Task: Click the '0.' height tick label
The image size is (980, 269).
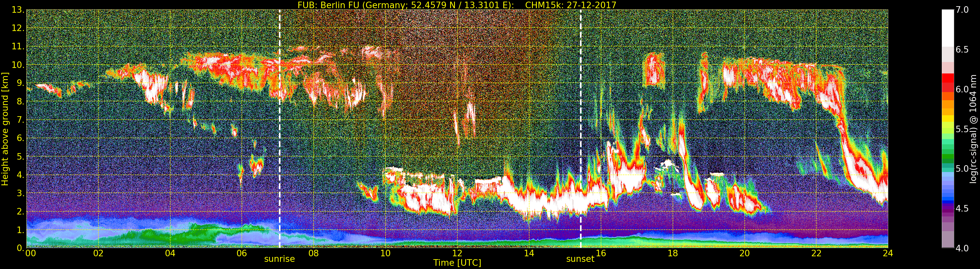Action: pyautogui.click(x=21, y=248)
